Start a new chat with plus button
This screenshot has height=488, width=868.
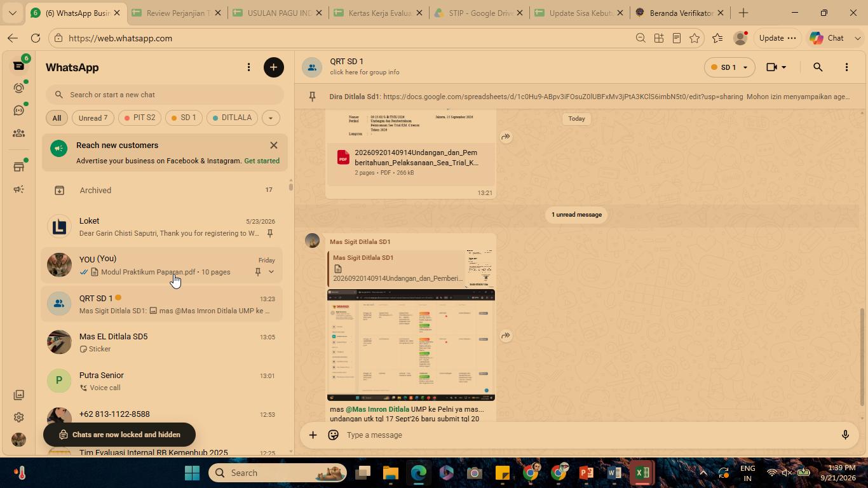click(274, 67)
